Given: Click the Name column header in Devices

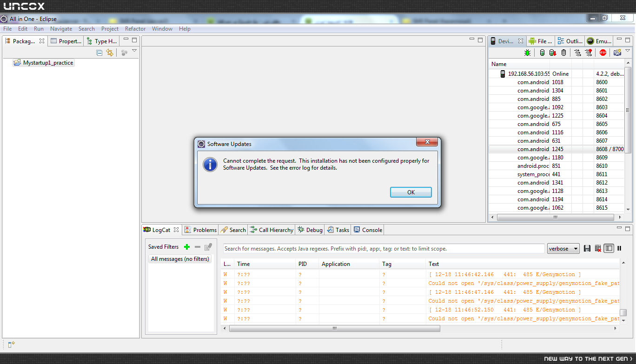Looking at the screenshot, I should (x=519, y=64).
